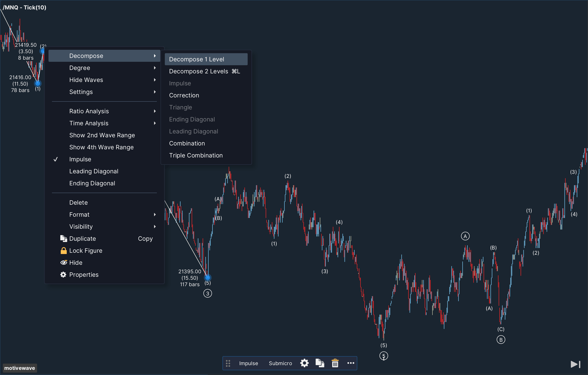Click the Impulse label in floating toolbar

click(248, 363)
